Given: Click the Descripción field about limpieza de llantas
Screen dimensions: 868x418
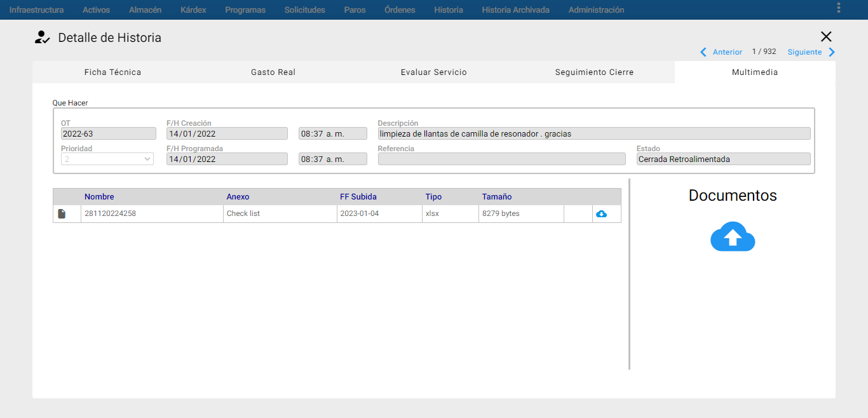Looking at the screenshot, I should tap(594, 134).
